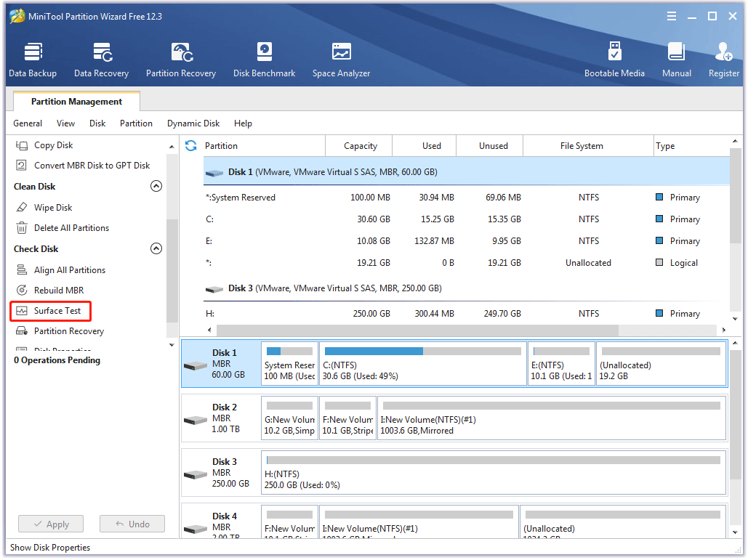Screen dimensions: 748x560
Task: Click the Apply button
Action: click(x=51, y=524)
